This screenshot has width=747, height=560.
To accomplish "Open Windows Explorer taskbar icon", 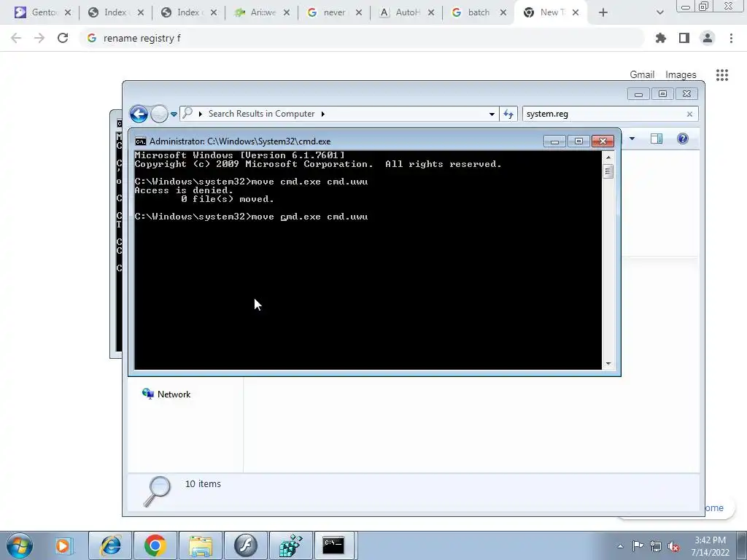I will tap(201, 545).
